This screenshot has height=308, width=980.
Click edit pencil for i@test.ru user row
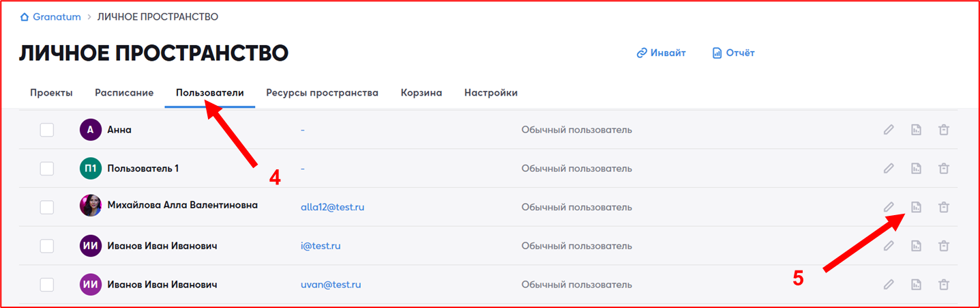pos(889,246)
